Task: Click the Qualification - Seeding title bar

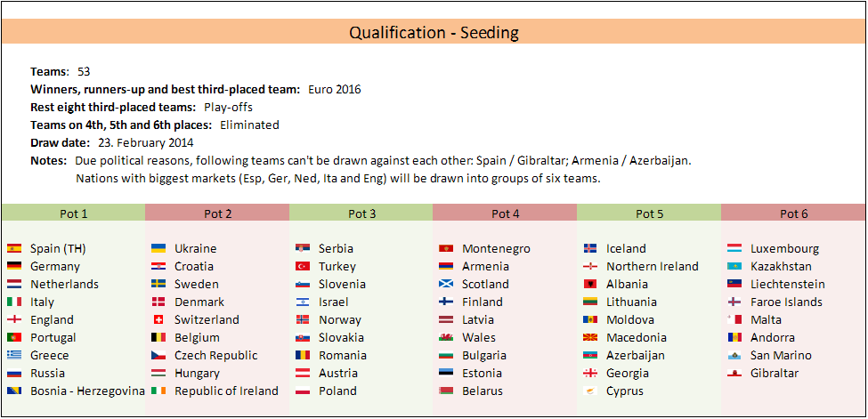Action: [434, 33]
